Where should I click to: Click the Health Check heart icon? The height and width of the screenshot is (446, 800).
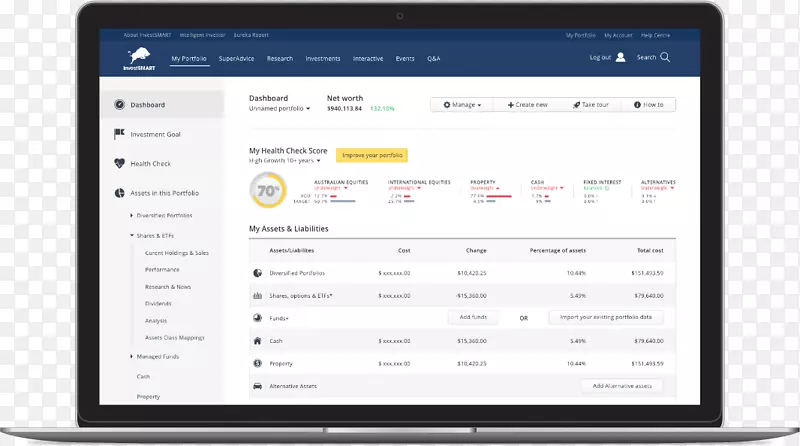point(119,163)
